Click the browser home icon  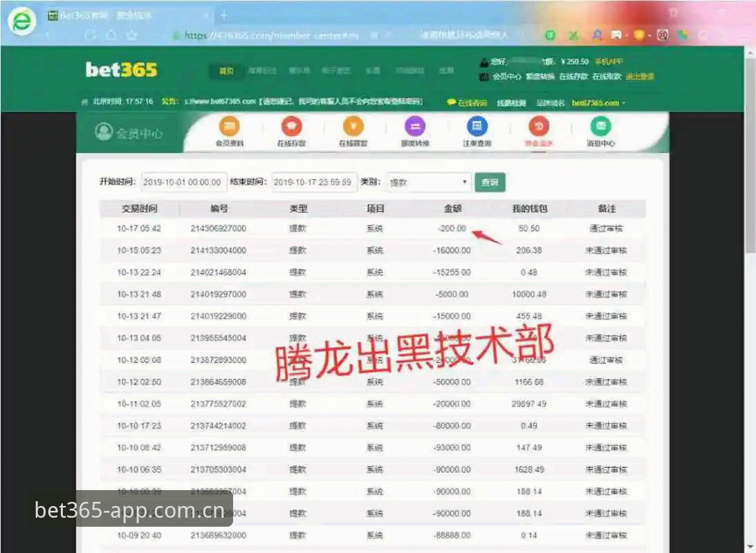click(x=111, y=35)
